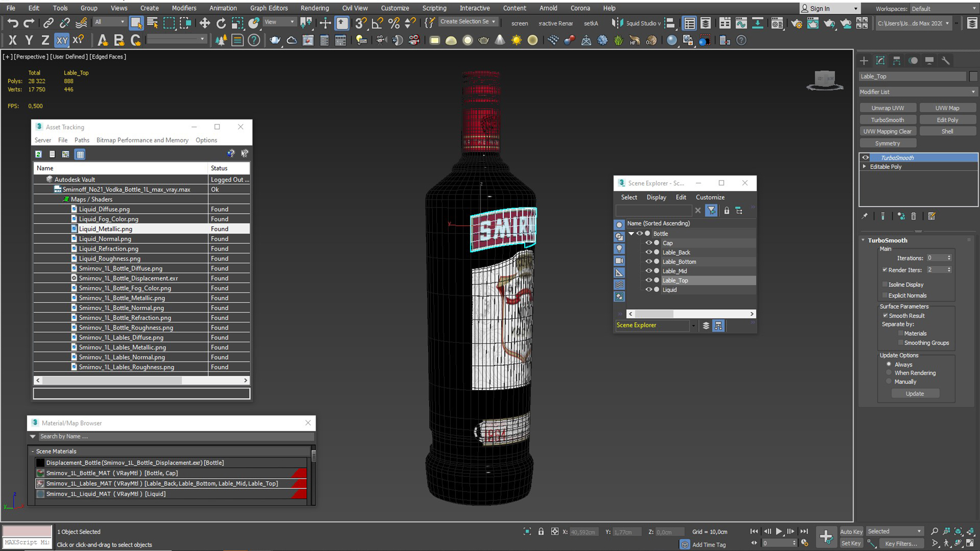Toggle Auto Key button
The image size is (980, 551).
coord(851,532)
